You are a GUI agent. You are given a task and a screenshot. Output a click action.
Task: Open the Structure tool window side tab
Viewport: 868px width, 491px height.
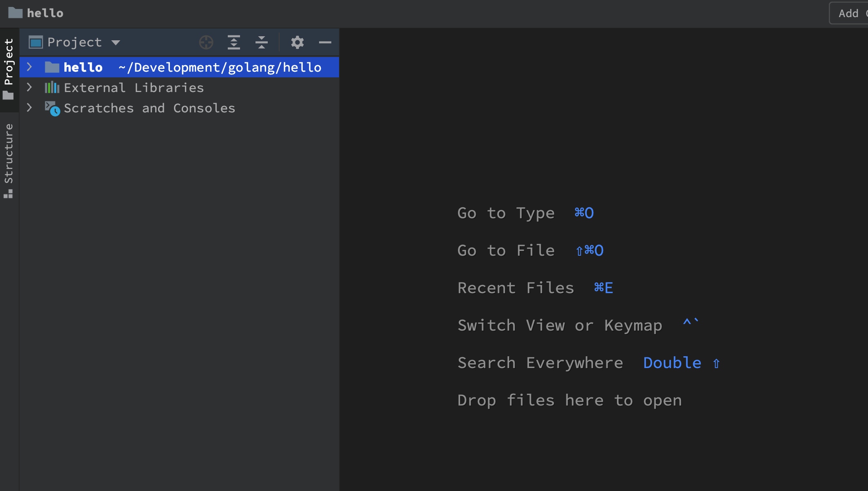click(9, 161)
